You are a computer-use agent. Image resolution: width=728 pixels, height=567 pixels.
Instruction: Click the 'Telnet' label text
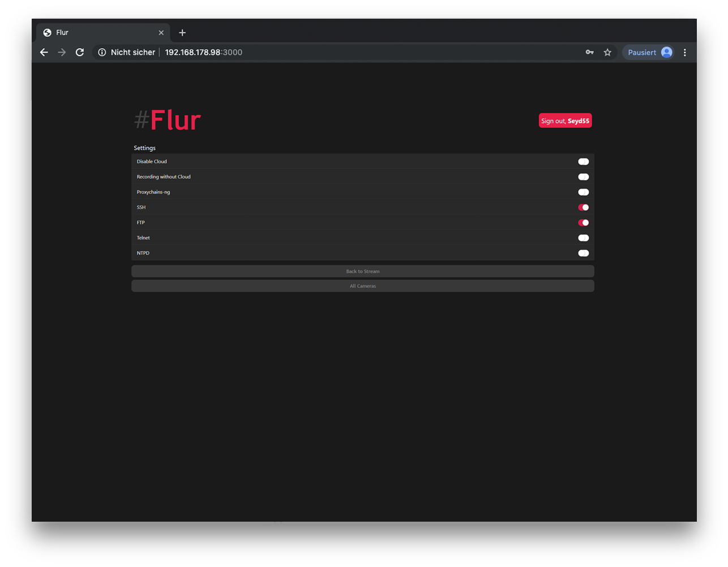click(x=143, y=238)
